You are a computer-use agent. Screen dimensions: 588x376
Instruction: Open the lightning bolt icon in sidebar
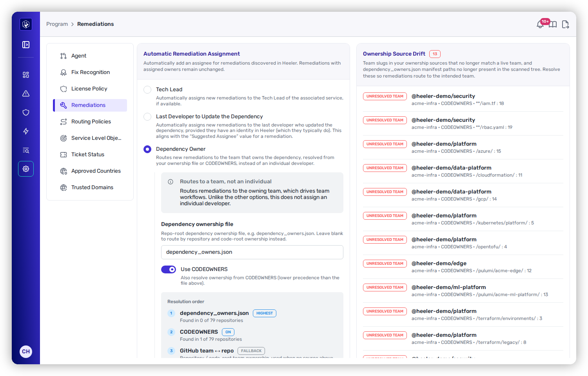(x=26, y=131)
